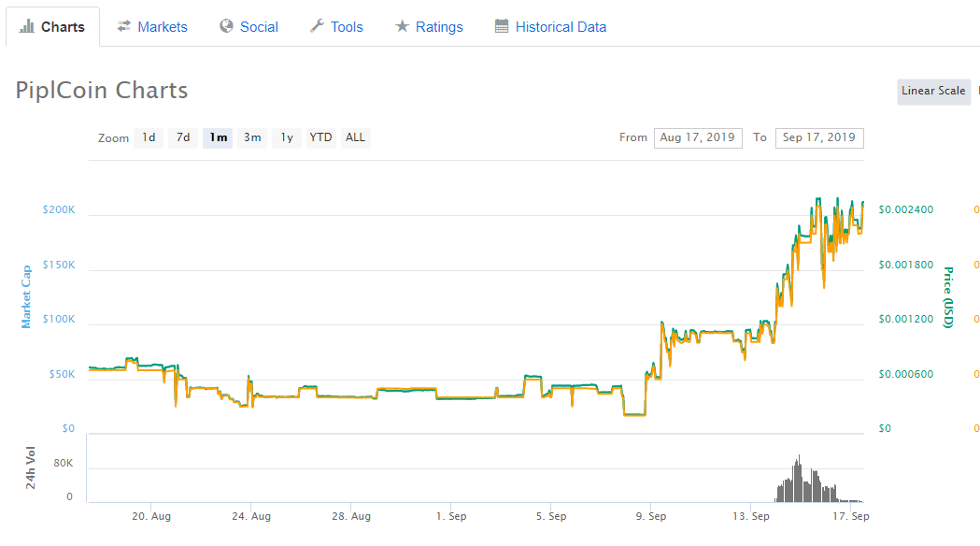
Task: Open the Social tab
Action: click(249, 27)
